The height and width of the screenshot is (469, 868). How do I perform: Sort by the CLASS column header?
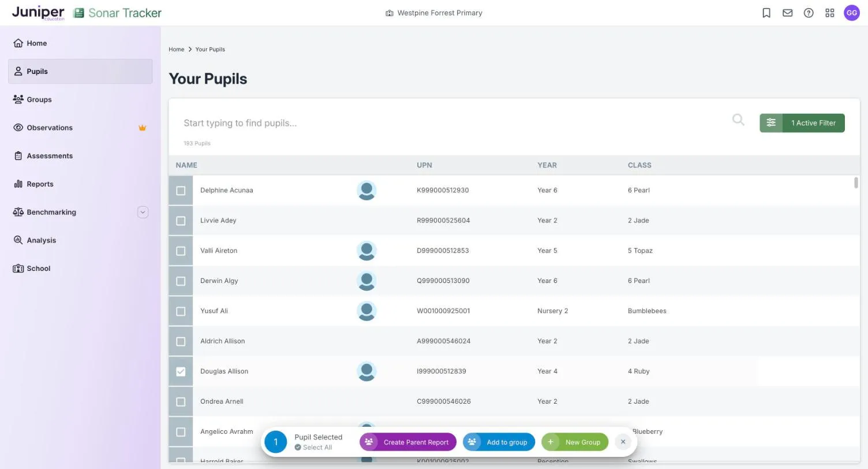coord(639,165)
